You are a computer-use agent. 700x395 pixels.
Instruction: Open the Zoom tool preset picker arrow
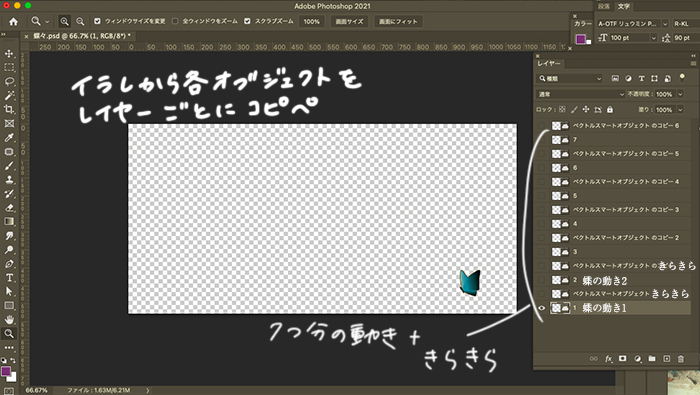pyautogui.click(x=47, y=21)
